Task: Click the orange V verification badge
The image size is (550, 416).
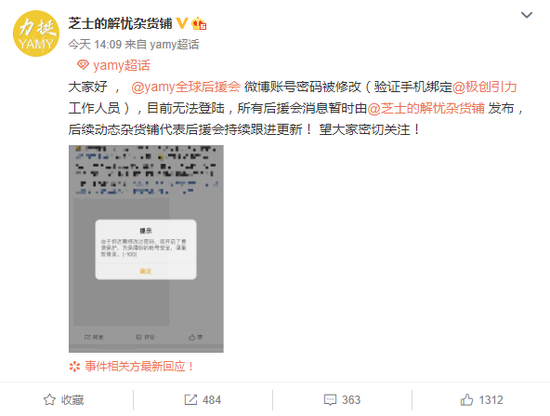Action: (182, 24)
